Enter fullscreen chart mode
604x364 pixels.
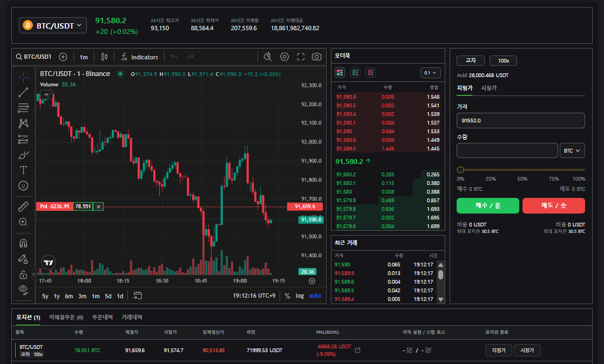(x=301, y=57)
